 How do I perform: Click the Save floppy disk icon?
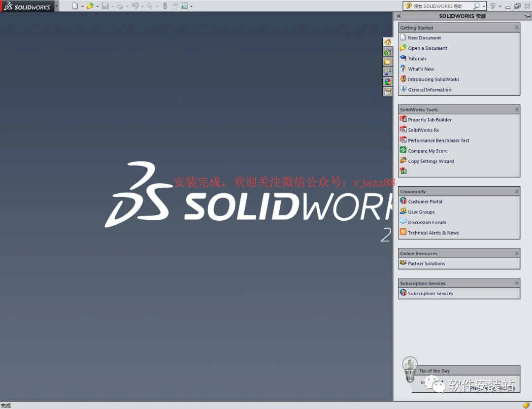(x=105, y=6)
